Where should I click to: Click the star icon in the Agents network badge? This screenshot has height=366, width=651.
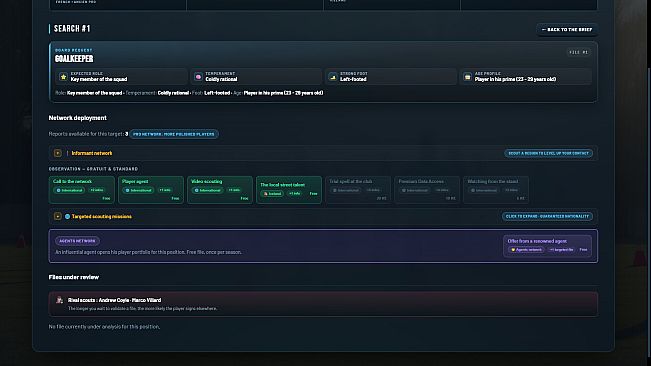click(x=513, y=250)
